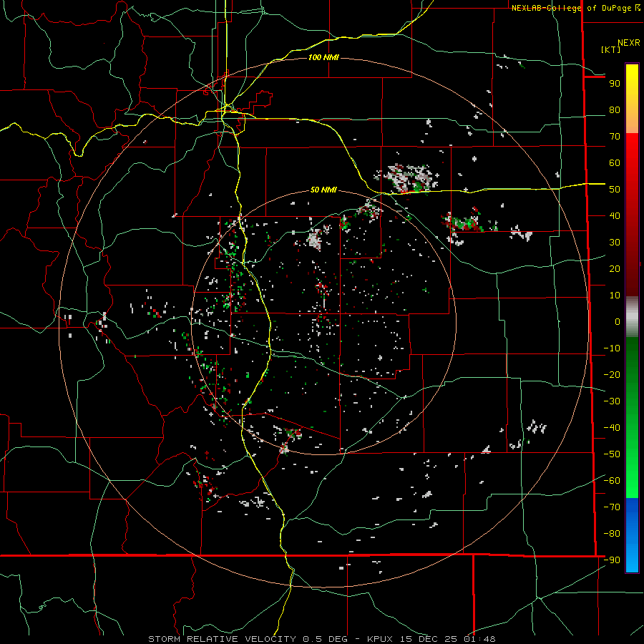
Task: Click "STORM RELATIVE VELOCITY" in the bottom caption
Action: 222,639
